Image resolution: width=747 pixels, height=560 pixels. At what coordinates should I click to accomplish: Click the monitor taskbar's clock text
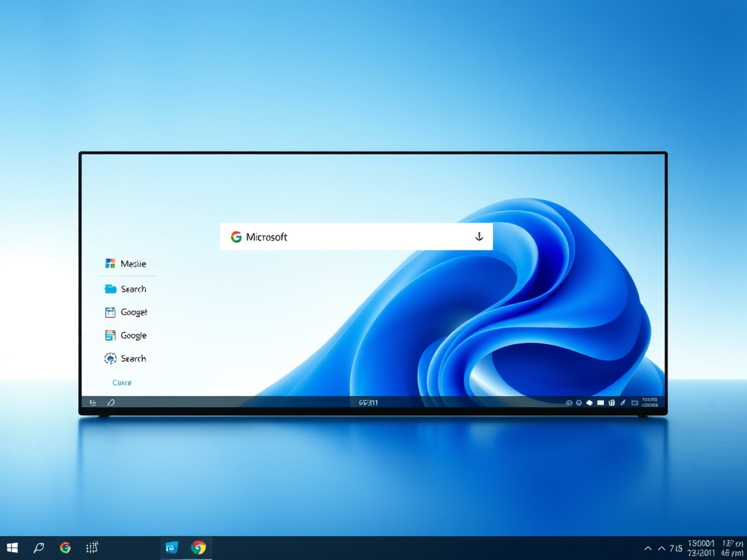coord(650,402)
